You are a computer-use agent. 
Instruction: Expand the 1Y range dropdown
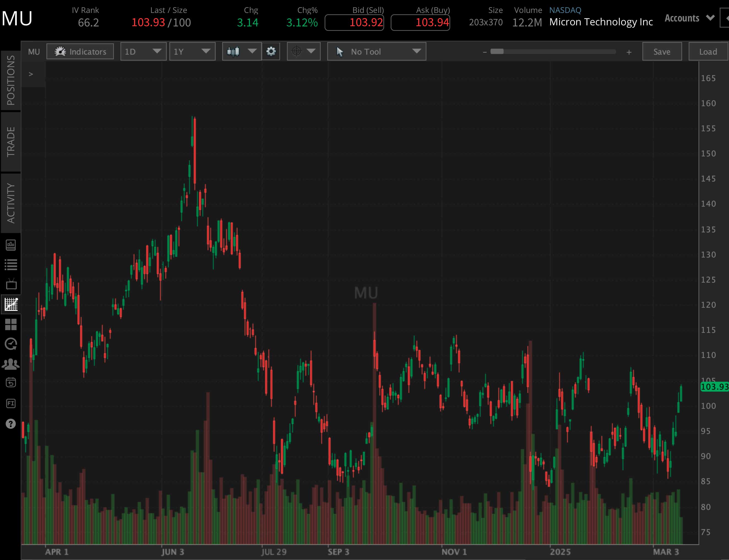click(x=192, y=51)
